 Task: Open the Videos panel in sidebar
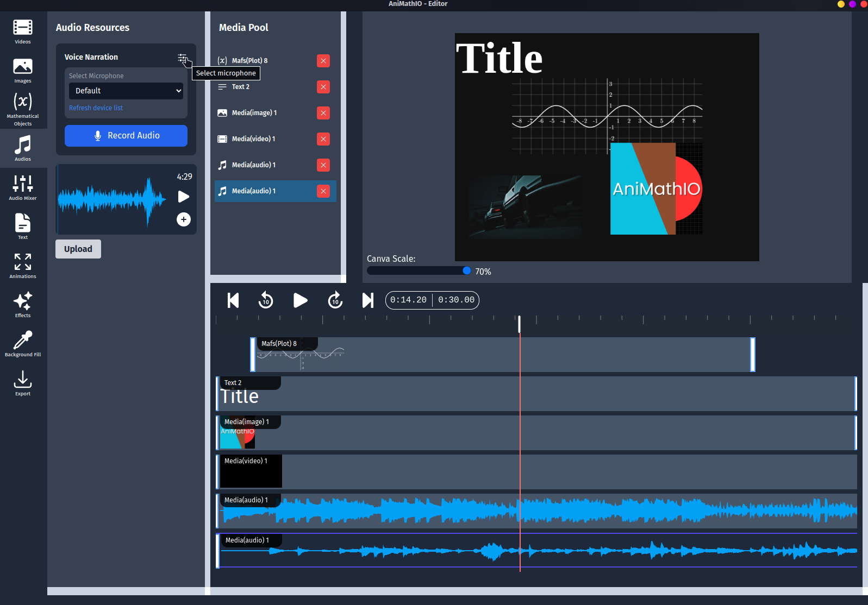[23, 31]
